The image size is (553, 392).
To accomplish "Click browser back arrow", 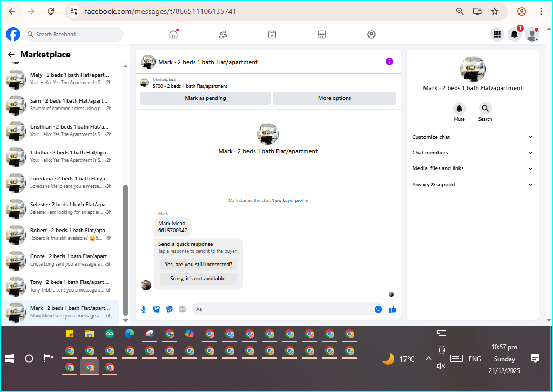I will click(x=12, y=11).
